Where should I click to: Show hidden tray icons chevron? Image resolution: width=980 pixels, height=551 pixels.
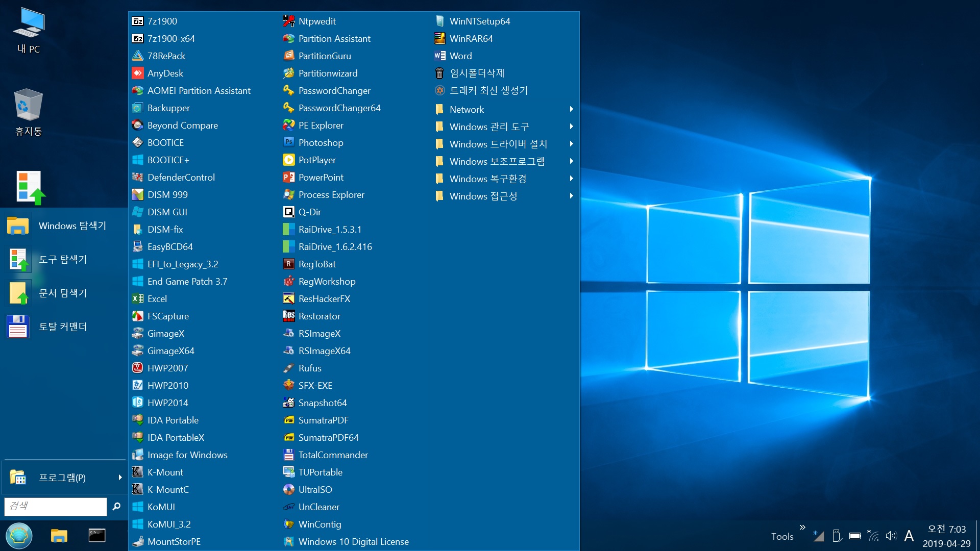[x=802, y=527]
